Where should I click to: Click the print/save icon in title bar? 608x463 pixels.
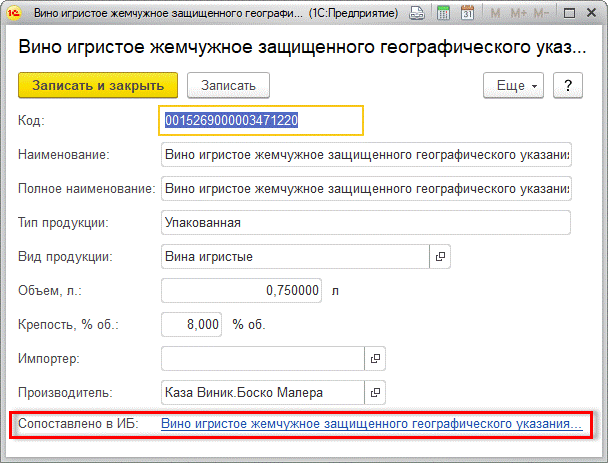(x=417, y=13)
